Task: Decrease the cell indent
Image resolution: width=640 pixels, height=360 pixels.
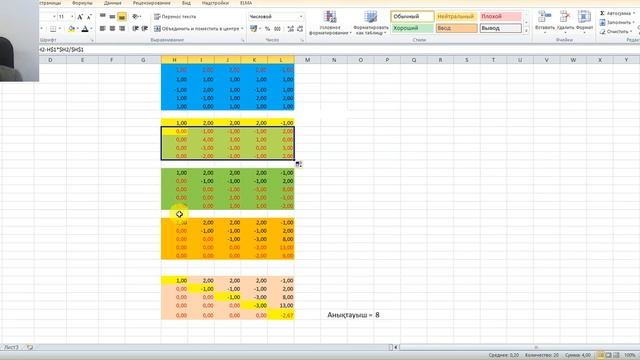Action: coord(136,29)
